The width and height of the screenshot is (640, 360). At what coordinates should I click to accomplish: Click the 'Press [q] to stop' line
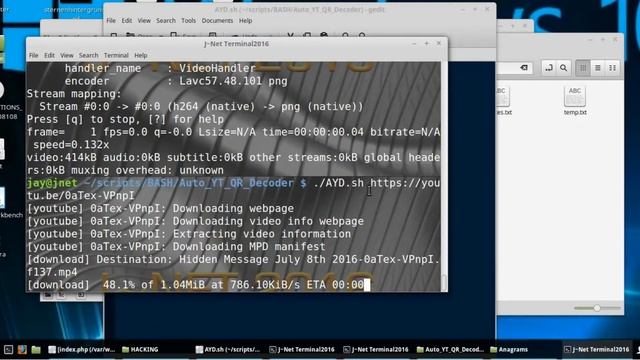(125, 119)
